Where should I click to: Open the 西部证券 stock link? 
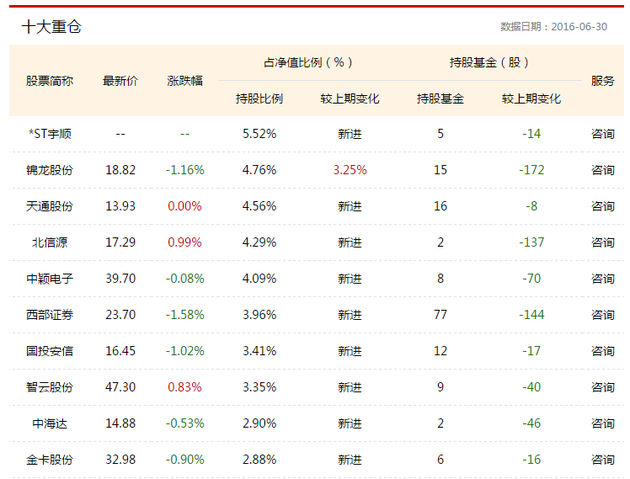point(50,315)
